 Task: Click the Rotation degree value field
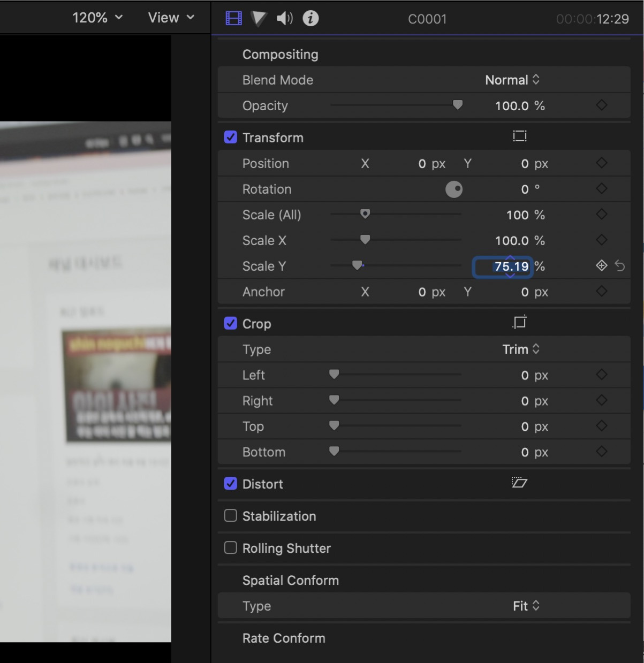pos(525,189)
